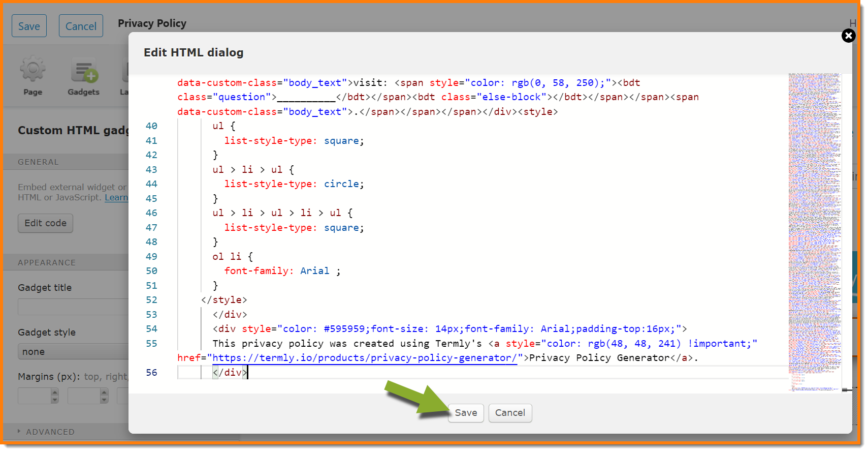Image resolution: width=868 pixels, height=452 pixels.
Task: Click the code minimap on the right
Action: tap(814, 229)
